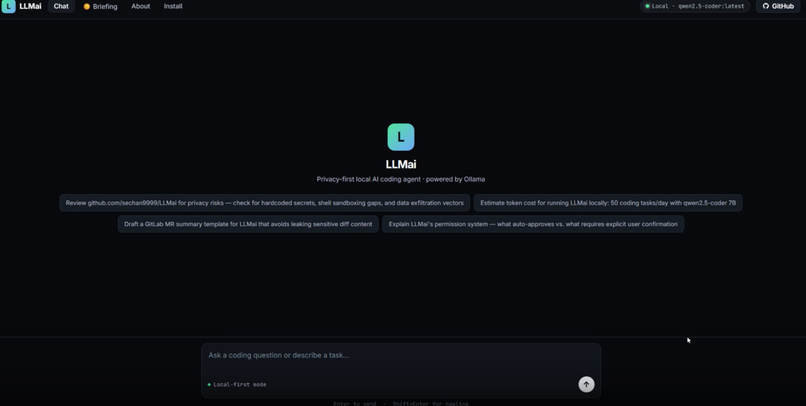Open the GitHub link button
This screenshot has height=406, width=806.
point(778,6)
